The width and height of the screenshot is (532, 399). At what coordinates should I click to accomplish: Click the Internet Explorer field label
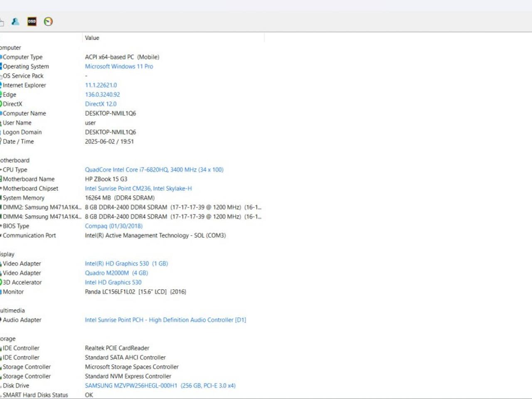(25, 85)
